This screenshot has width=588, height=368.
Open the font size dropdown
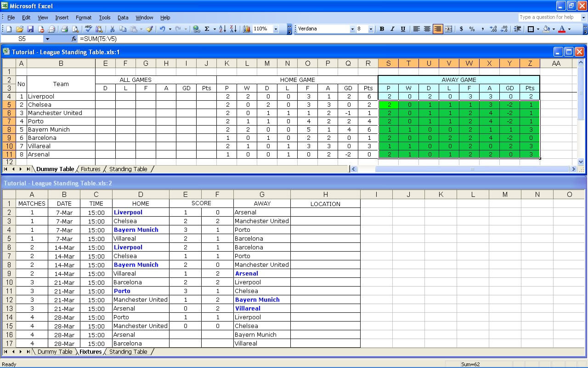tap(371, 29)
